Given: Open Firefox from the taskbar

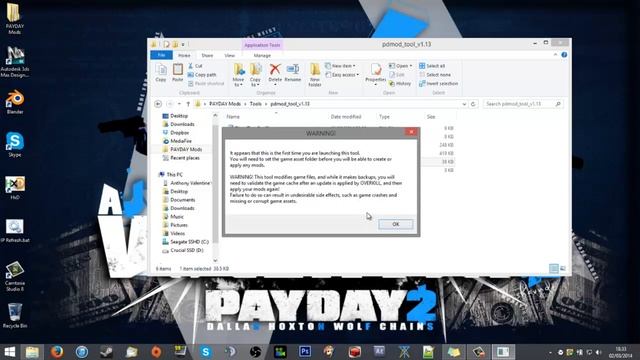Looking at the screenshot, I should pyautogui.click(x=57, y=352).
